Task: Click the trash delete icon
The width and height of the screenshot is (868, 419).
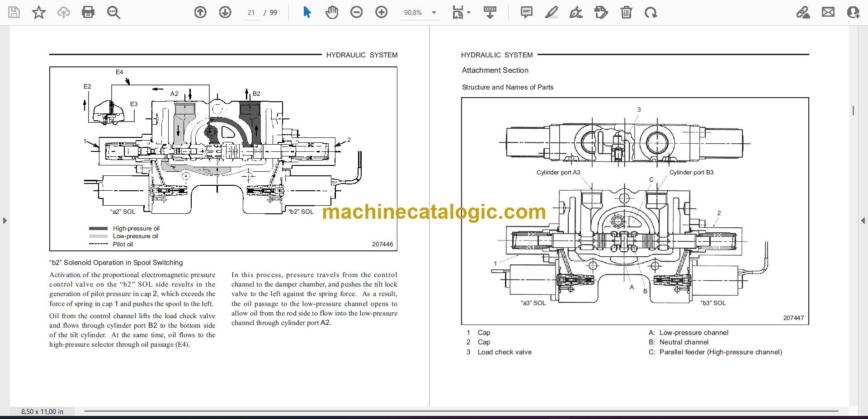Action: click(626, 12)
